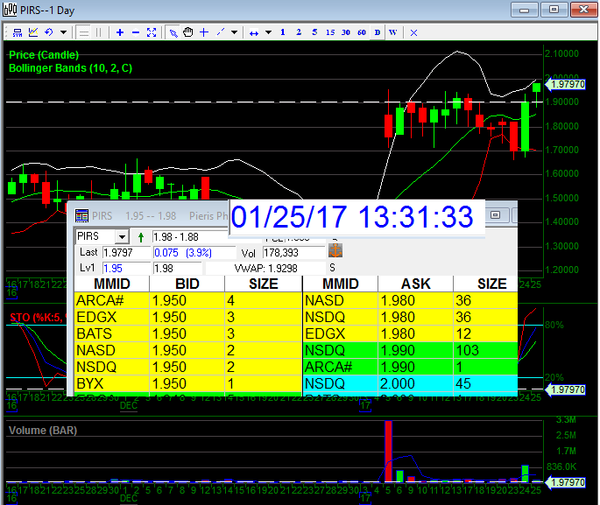Set chart to Daily interval
Screen dimensions: 600x505
click(377, 32)
